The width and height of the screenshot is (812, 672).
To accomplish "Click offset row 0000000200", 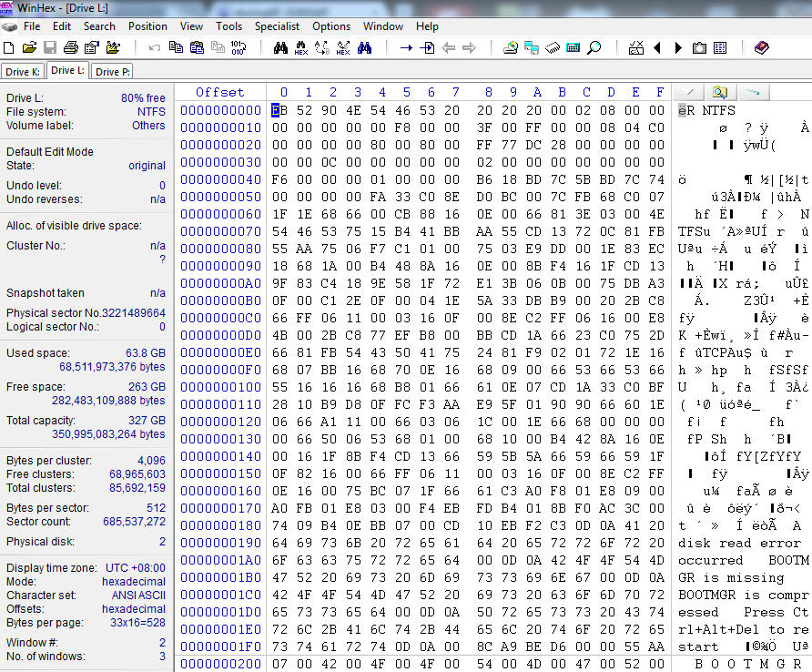I will pos(220,664).
